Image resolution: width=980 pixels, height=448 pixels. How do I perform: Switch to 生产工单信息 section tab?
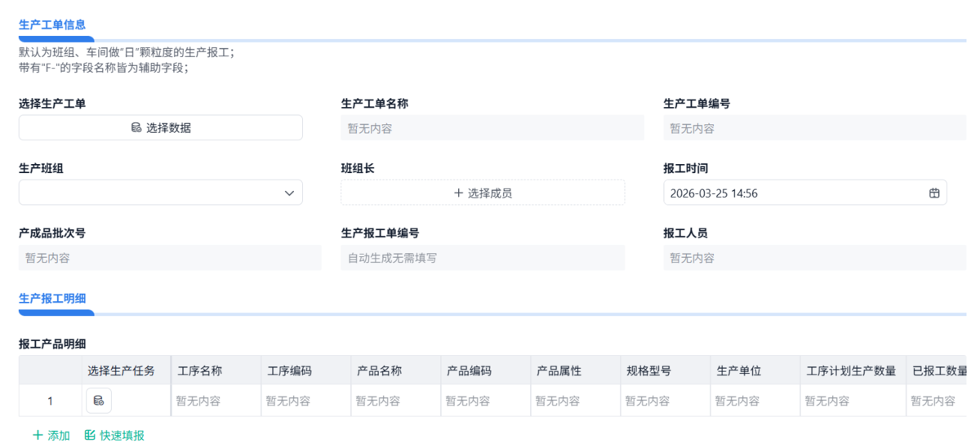[x=52, y=24]
